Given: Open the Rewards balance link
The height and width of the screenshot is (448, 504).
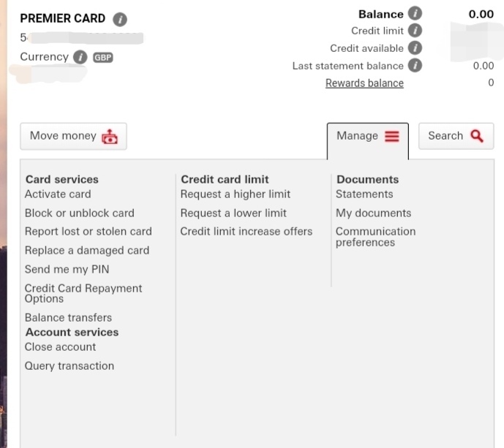Looking at the screenshot, I should click(364, 83).
